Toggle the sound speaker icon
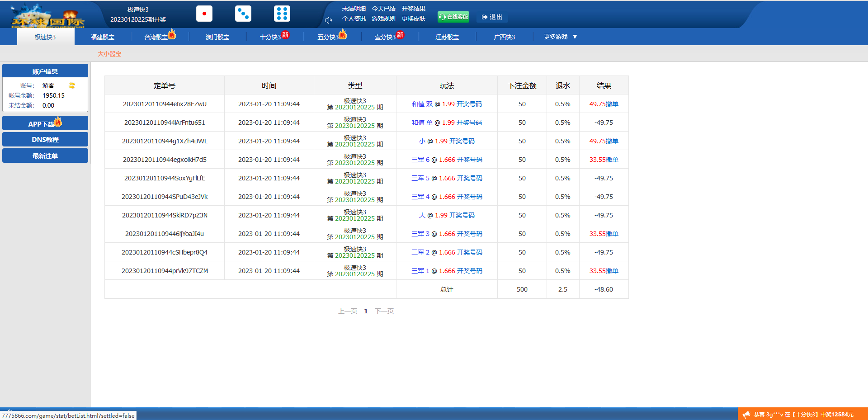Viewport: 868px width, 420px height. coord(329,20)
